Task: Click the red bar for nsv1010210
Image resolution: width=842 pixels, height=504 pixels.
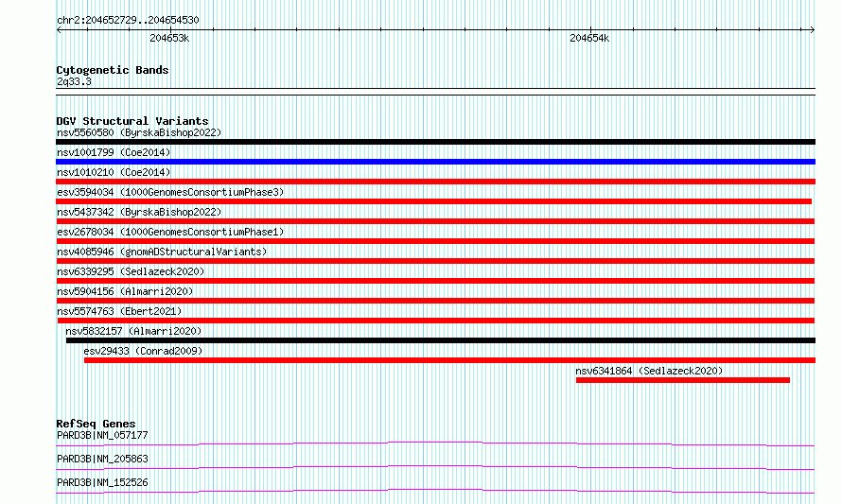Action: (435, 182)
